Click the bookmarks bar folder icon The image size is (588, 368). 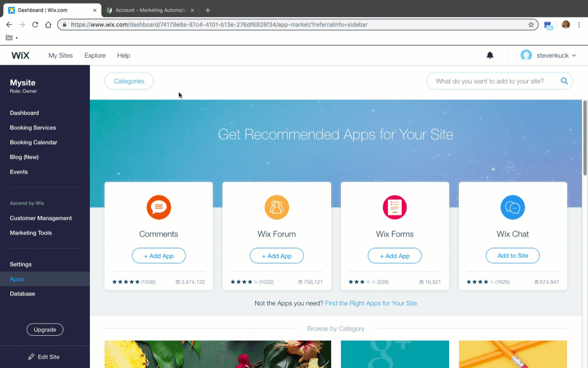(x=9, y=37)
